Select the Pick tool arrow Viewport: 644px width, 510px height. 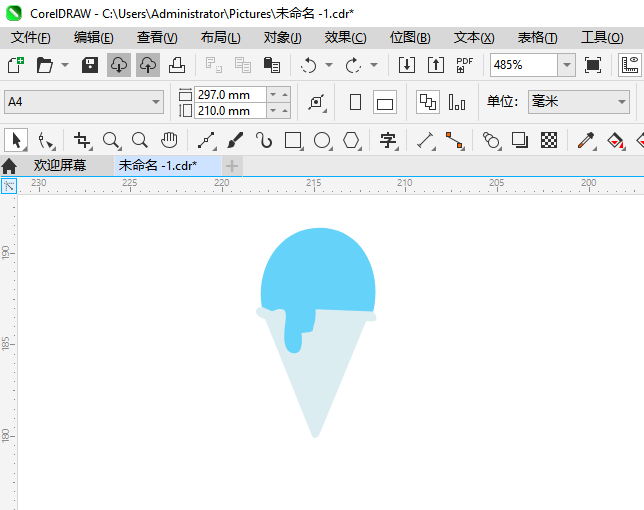point(16,140)
